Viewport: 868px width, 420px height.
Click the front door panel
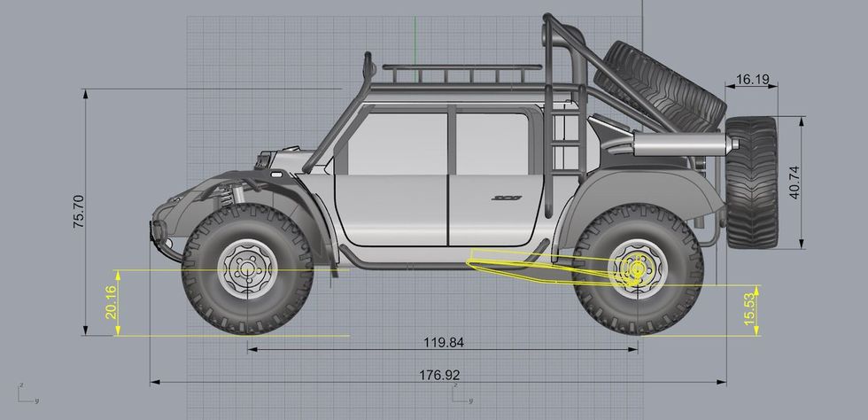pos(391,210)
